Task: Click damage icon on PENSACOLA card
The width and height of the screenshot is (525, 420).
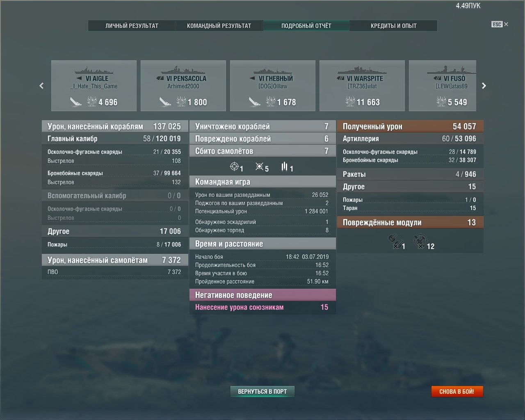Action: point(181,101)
